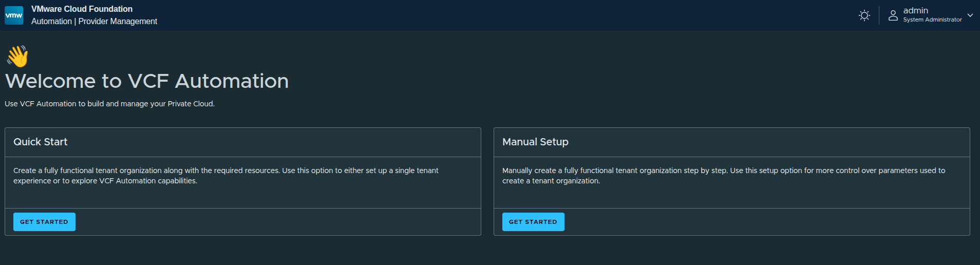
Task: Expand the admin account dropdown chevron
Action: coord(970,15)
